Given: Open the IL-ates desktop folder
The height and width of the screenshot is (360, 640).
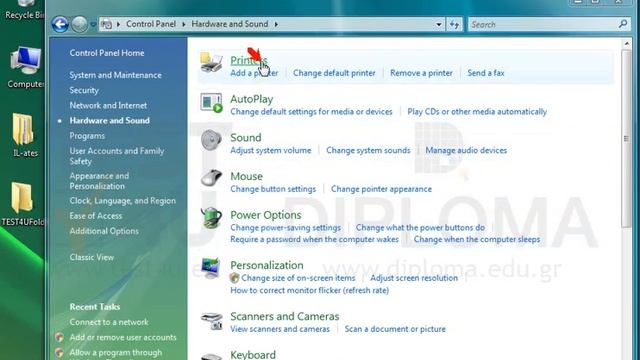Looking at the screenshot, I should (24, 136).
